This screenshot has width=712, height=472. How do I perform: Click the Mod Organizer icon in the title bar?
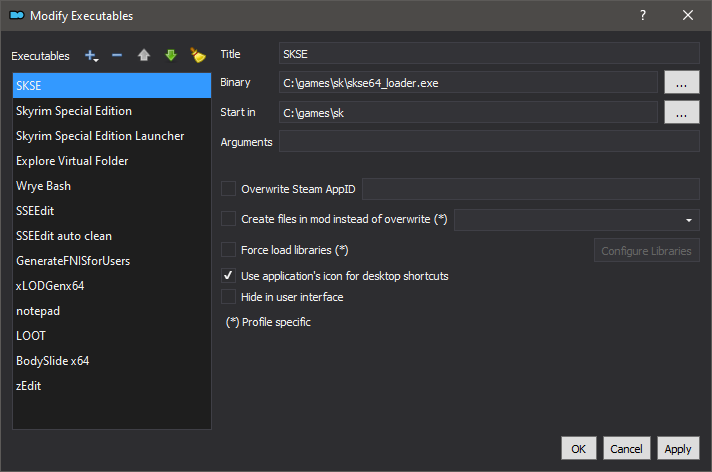(17, 15)
